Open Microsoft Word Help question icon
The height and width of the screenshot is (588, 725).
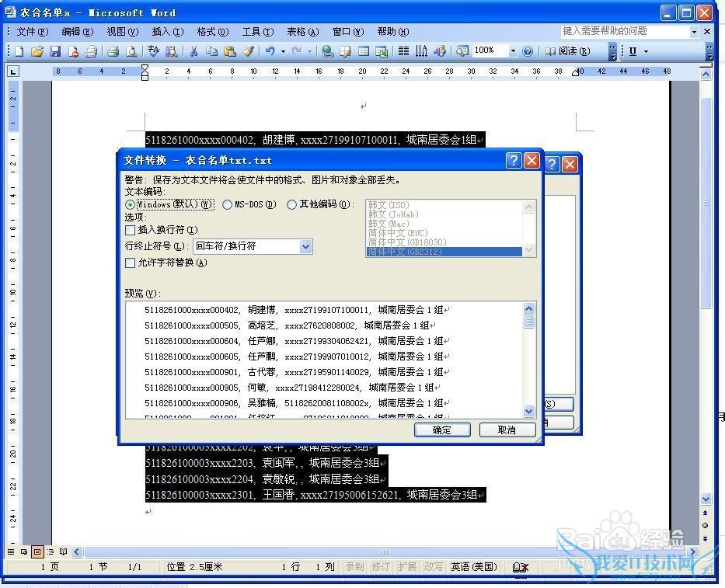tap(527, 50)
